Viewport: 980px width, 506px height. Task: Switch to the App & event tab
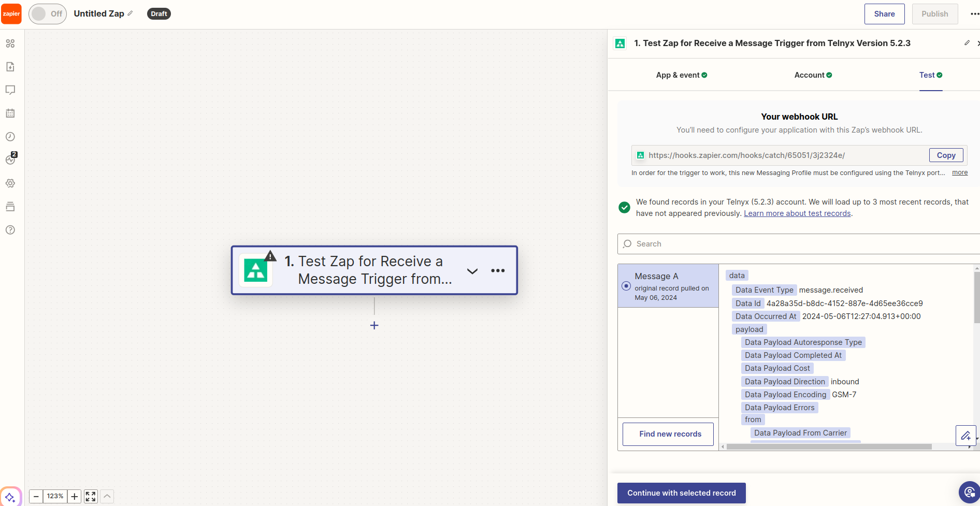coord(681,75)
